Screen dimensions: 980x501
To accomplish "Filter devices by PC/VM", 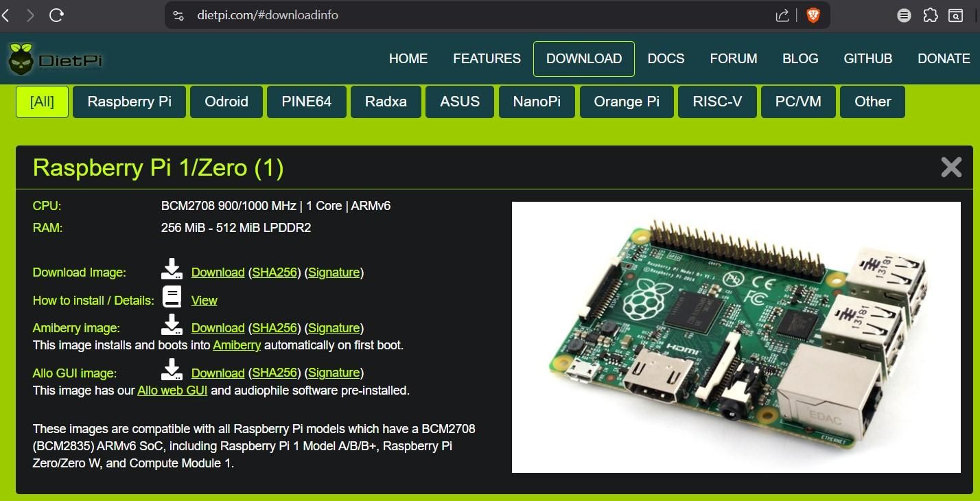I will point(798,102).
